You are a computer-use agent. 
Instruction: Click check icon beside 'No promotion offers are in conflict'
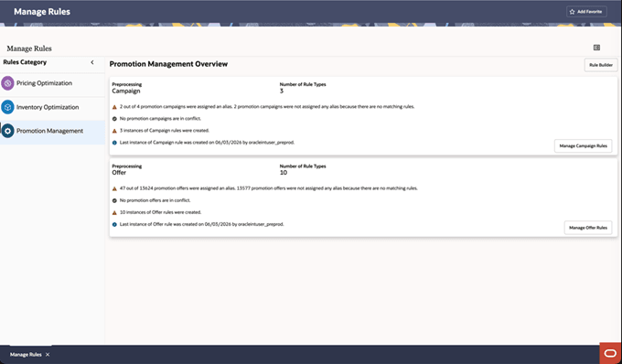pyautogui.click(x=114, y=200)
